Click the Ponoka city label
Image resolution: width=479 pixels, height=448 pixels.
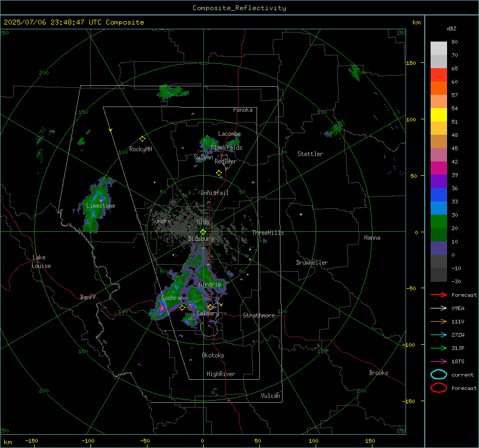243,110
